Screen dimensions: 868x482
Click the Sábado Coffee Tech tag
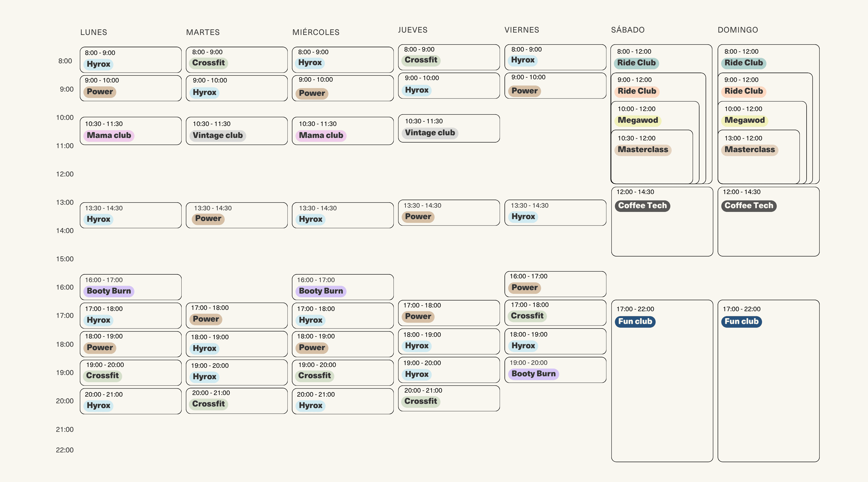pos(642,206)
